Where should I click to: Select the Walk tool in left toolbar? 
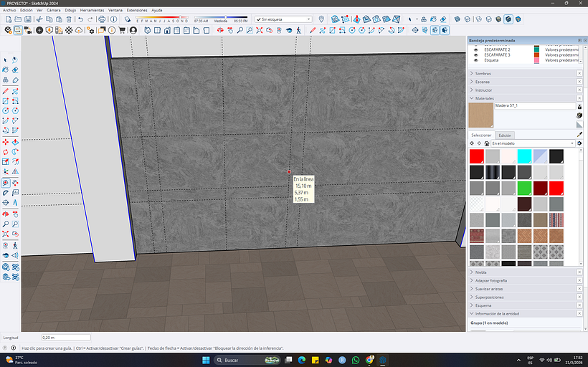coord(15,246)
